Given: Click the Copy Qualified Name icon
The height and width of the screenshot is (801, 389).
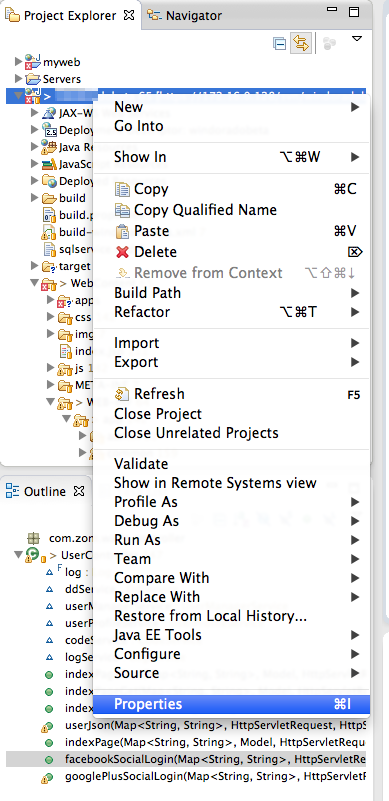Looking at the screenshot, I should click(x=123, y=210).
